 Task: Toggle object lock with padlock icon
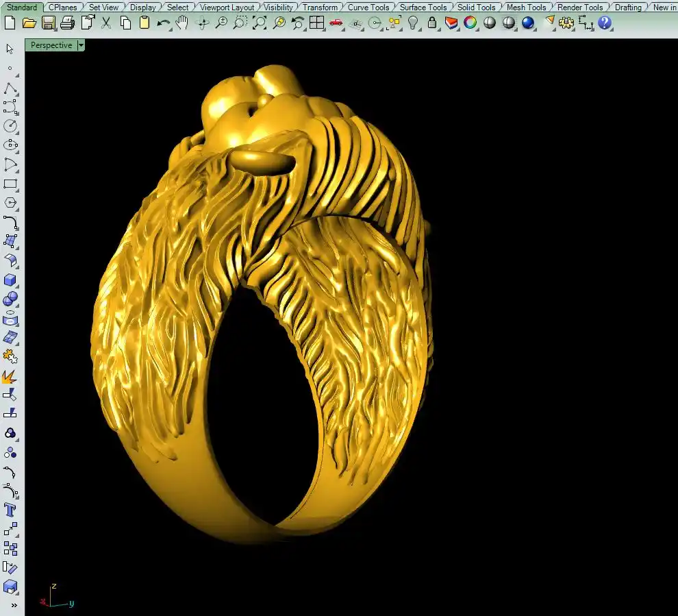point(431,23)
